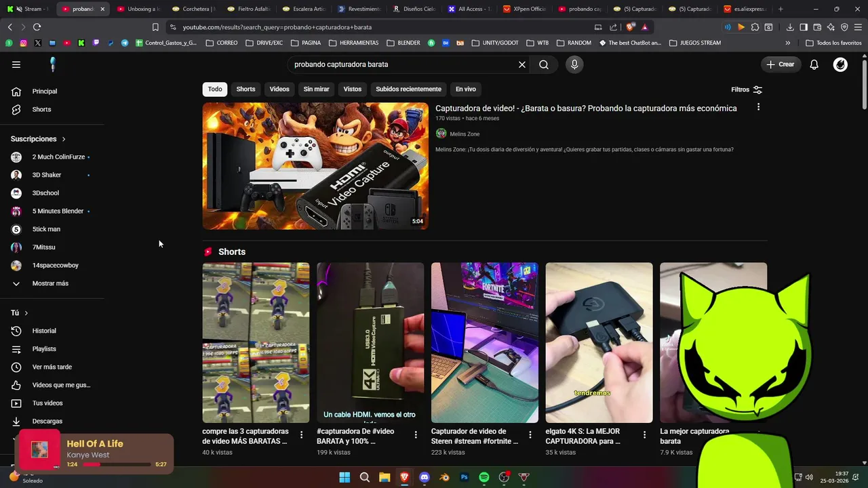This screenshot has width=868, height=488.
Task: Select the Videos filter chip
Action: [279, 89]
